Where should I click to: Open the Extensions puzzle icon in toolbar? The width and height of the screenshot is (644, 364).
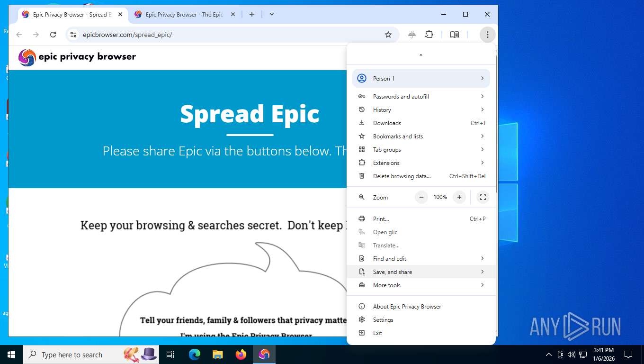[x=429, y=35]
